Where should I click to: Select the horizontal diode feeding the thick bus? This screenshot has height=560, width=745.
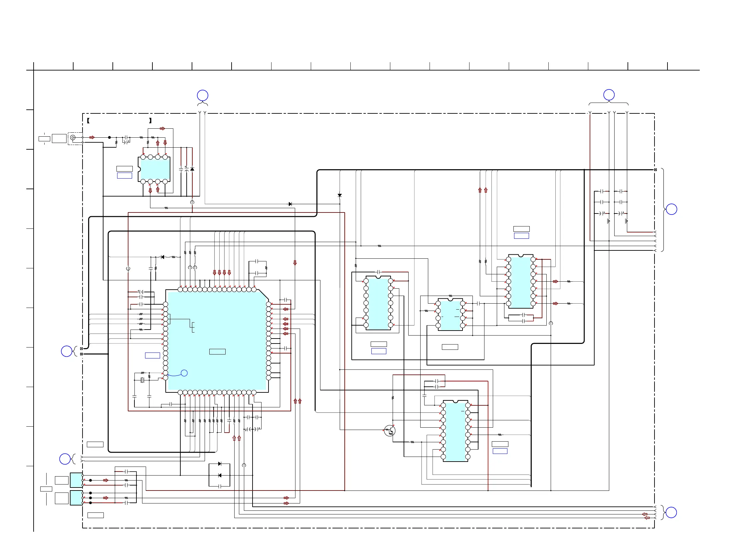coord(290,204)
